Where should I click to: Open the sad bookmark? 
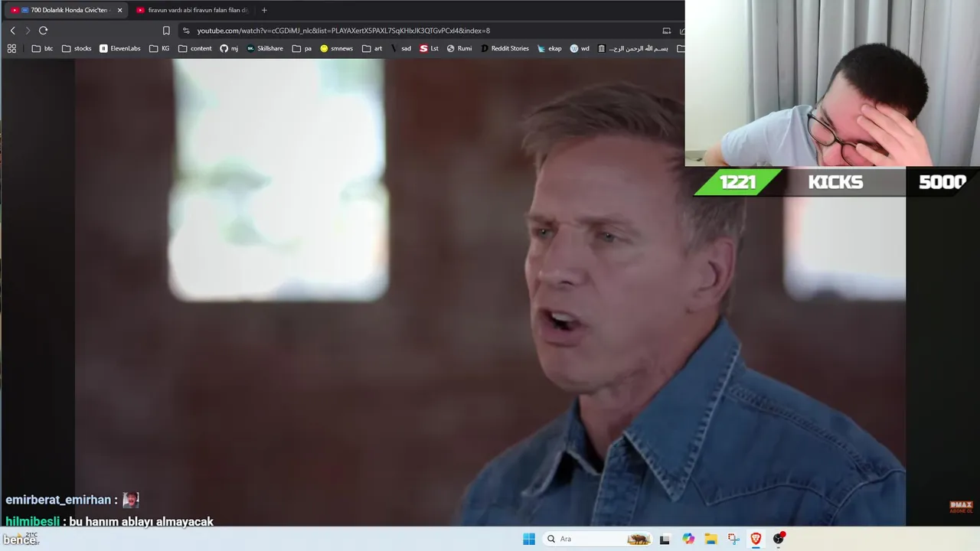click(401, 48)
